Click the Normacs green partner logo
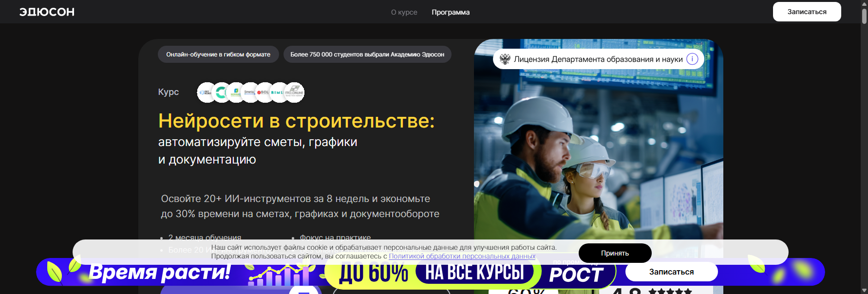Viewport: 868px width, 294px height. coord(236,92)
